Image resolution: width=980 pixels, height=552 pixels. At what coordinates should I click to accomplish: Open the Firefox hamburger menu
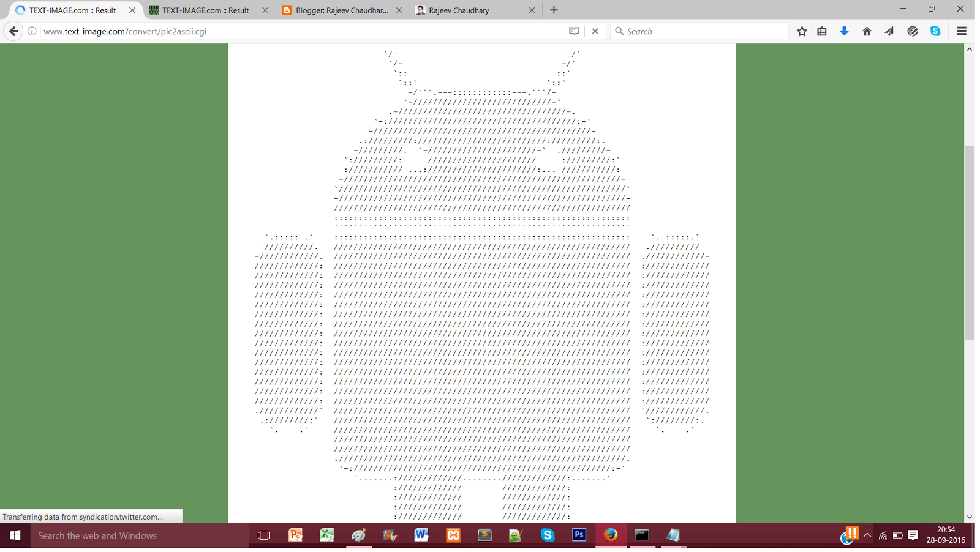click(962, 31)
